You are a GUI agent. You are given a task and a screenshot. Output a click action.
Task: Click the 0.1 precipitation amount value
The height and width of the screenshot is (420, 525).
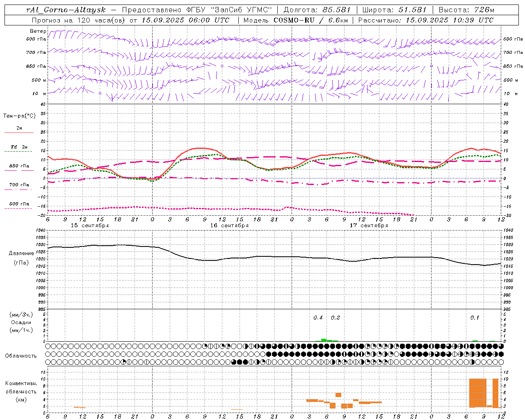pos(475,317)
